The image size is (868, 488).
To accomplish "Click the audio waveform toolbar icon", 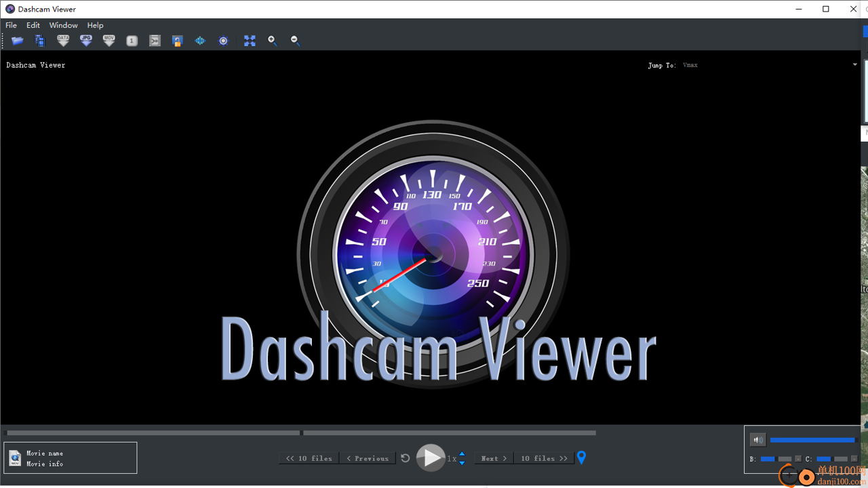I will tap(200, 41).
